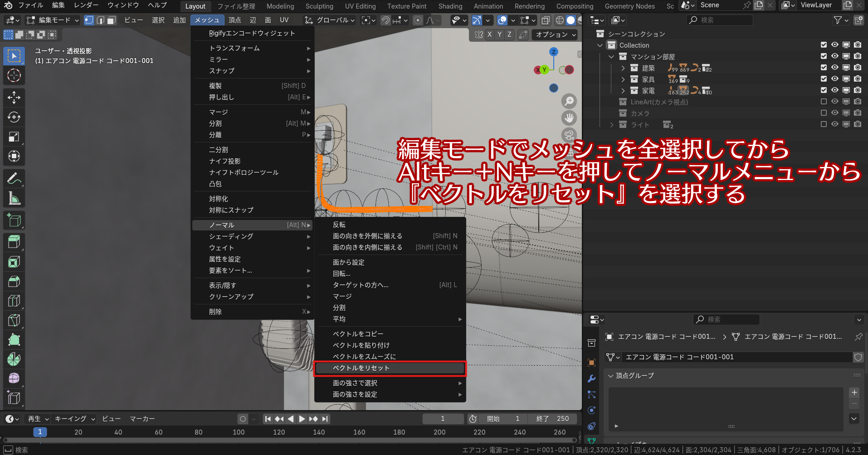Select the Loop Cut tool
The height and width of the screenshot is (455, 868).
tap(14, 301)
